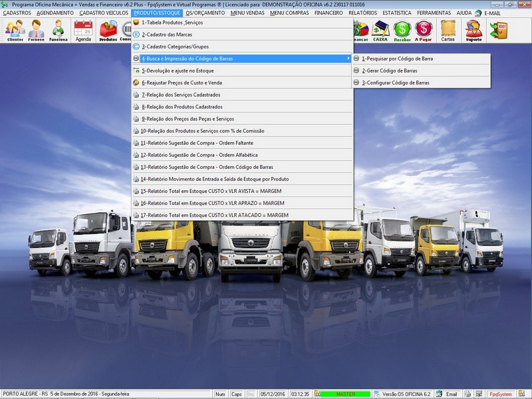Select 17-Relatório Total Estoque VLR ATACADO
532x399 pixels.
[242, 215]
